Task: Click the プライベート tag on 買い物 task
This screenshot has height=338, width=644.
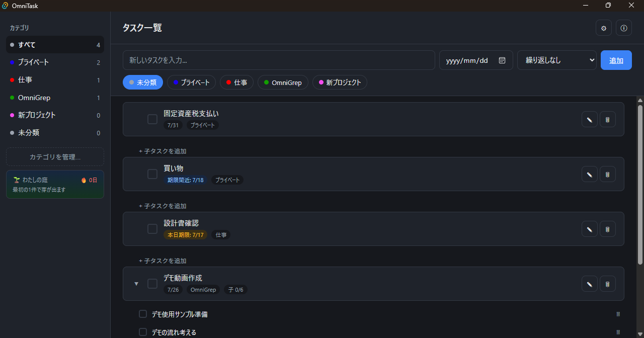Action: [227, 180]
